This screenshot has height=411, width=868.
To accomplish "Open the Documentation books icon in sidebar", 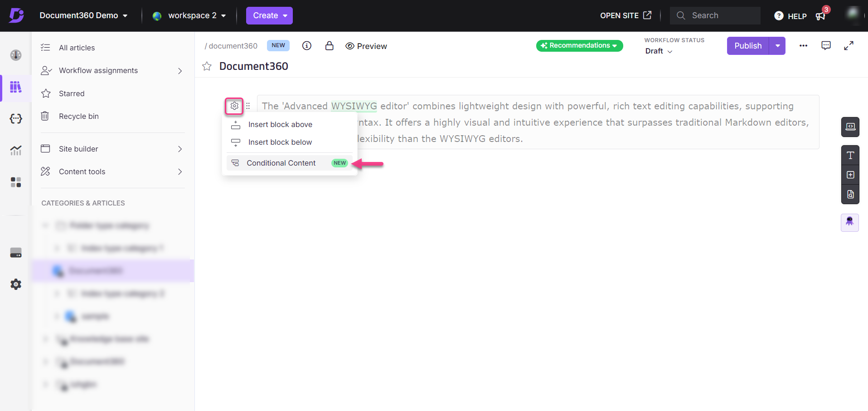I will [x=16, y=87].
